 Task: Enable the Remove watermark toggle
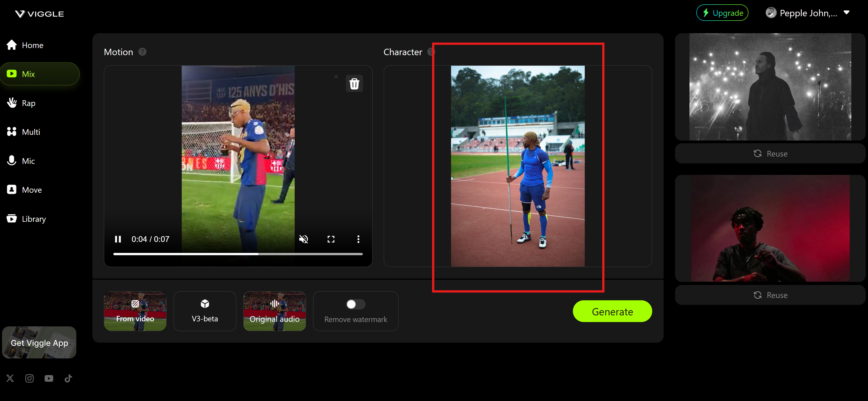click(355, 304)
